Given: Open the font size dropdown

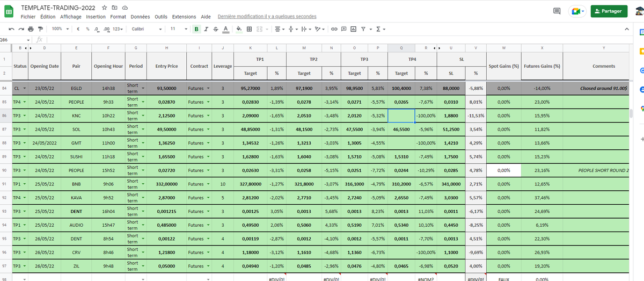Looking at the screenshot, I should pyautogui.click(x=178, y=28).
